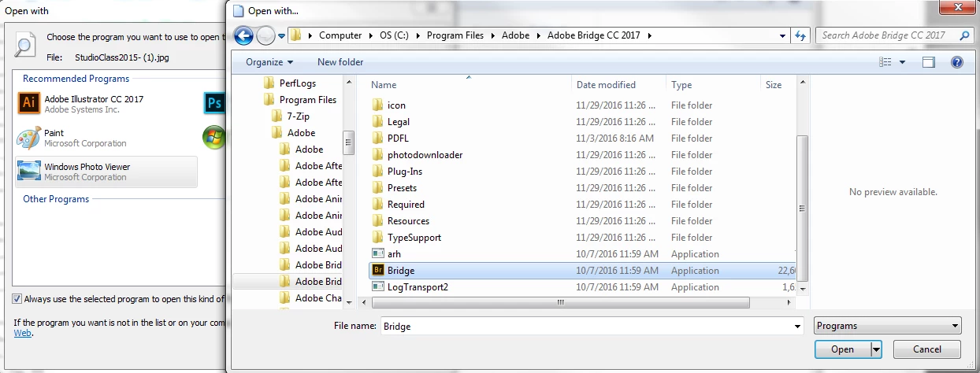Click the greyed Forward arrow button
The height and width of the screenshot is (373, 980).
[x=266, y=35]
